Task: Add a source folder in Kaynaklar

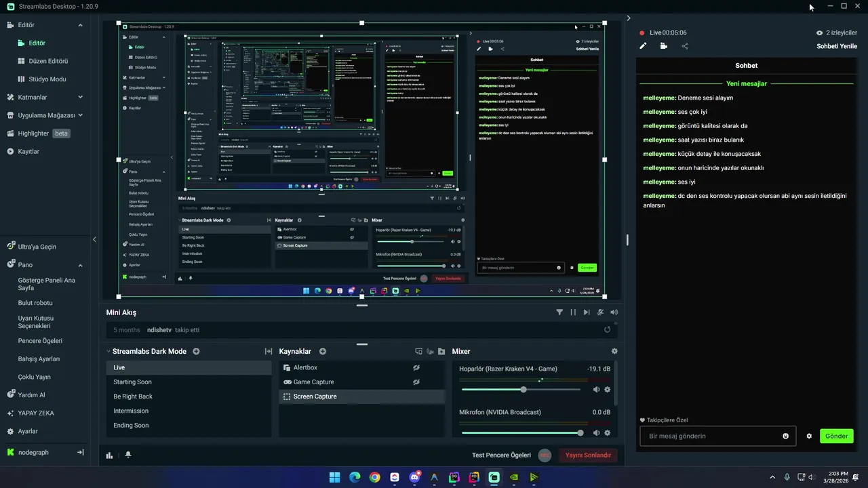Action: (441, 351)
